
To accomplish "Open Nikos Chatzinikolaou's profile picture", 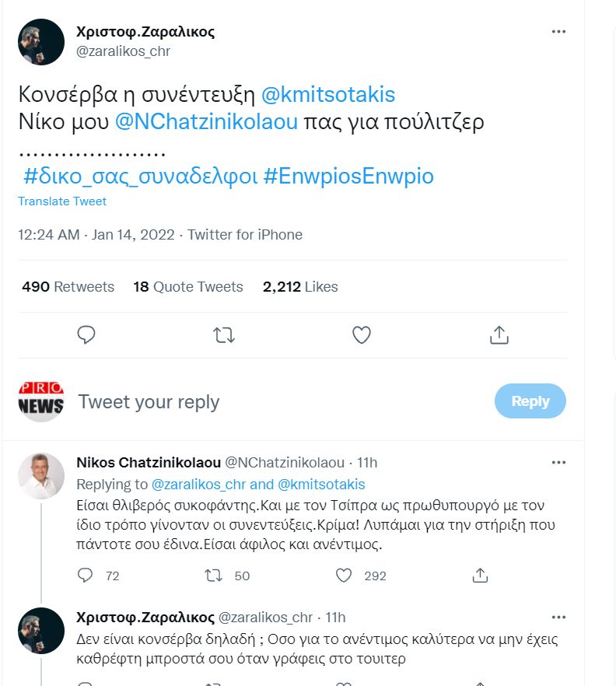I will (41, 476).
